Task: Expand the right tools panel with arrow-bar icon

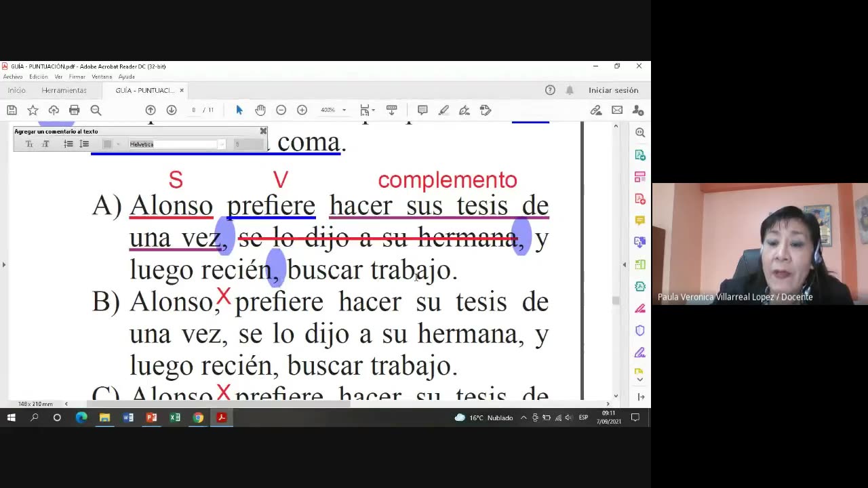Action: pos(640,397)
